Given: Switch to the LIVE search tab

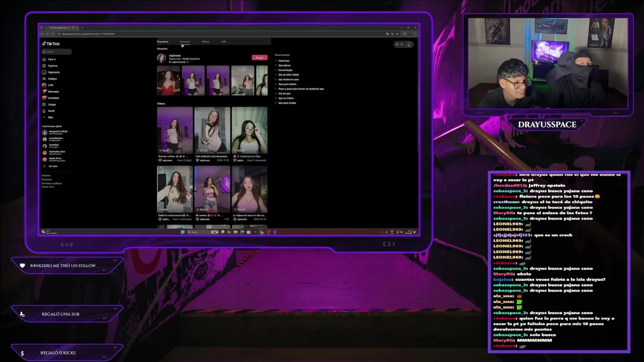Looking at the screenshot, I should click(223, 42).
